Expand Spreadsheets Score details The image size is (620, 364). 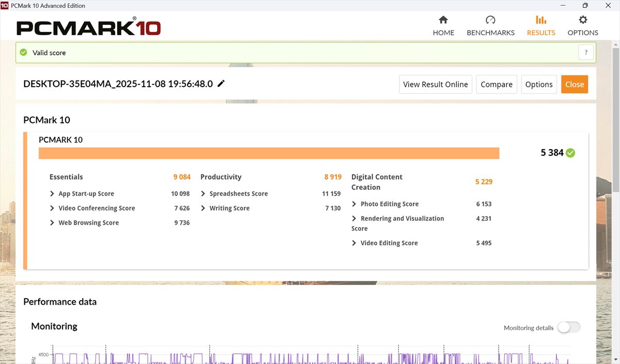pos(203,194)
